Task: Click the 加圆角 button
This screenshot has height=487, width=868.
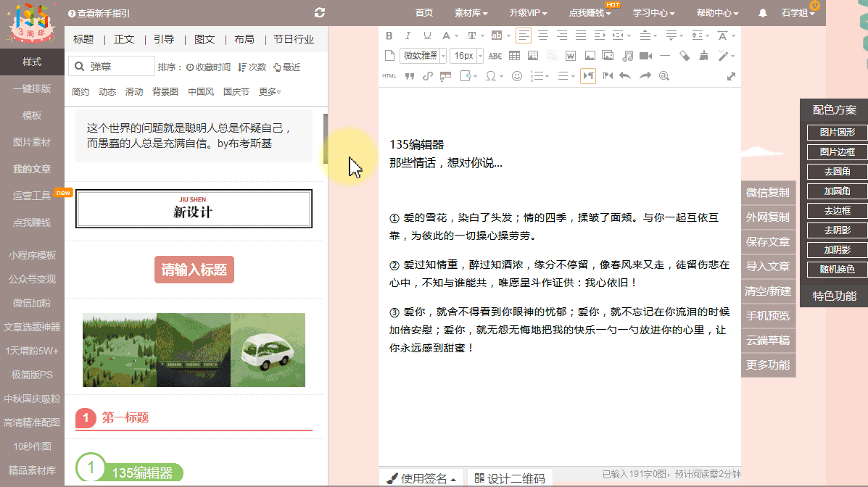Action: coord(837,191)
